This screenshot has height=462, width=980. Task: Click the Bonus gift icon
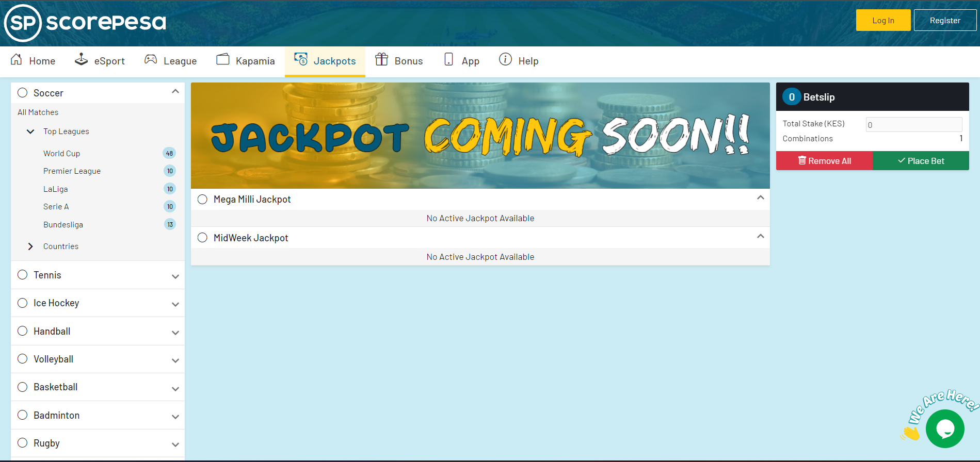[381, 59]
